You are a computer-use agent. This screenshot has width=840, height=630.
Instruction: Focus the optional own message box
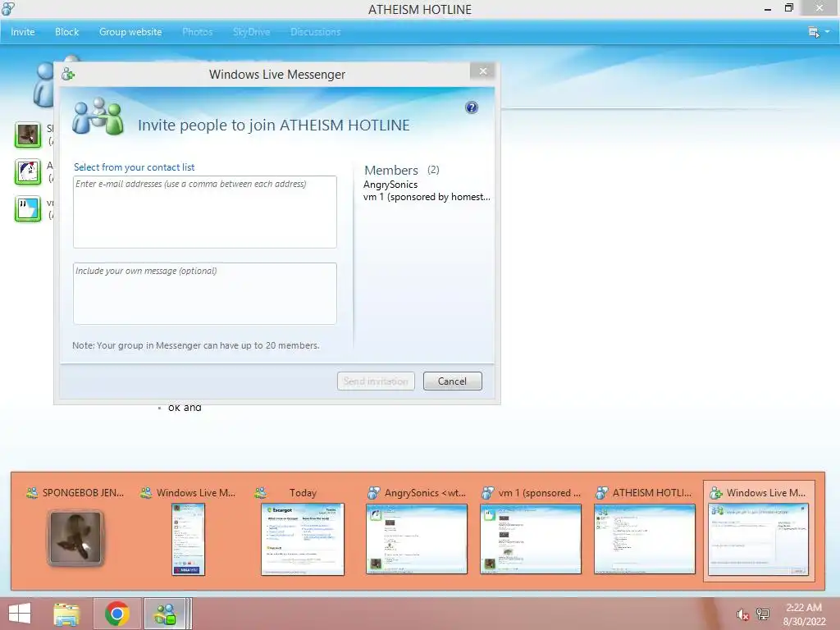click(204, 294)
